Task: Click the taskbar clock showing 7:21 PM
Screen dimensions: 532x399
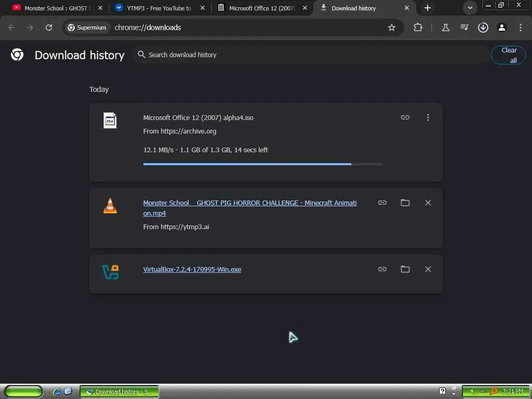Action: point(513,392)
